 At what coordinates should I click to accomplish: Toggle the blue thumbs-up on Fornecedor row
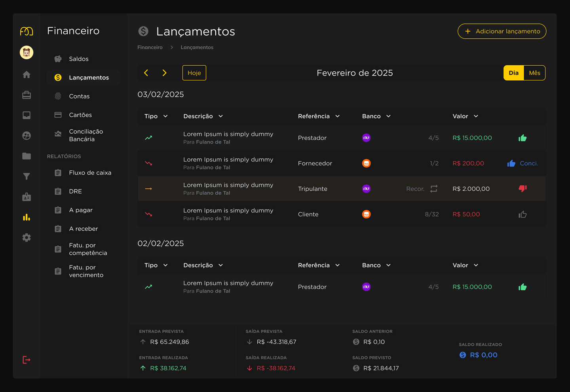511,163
